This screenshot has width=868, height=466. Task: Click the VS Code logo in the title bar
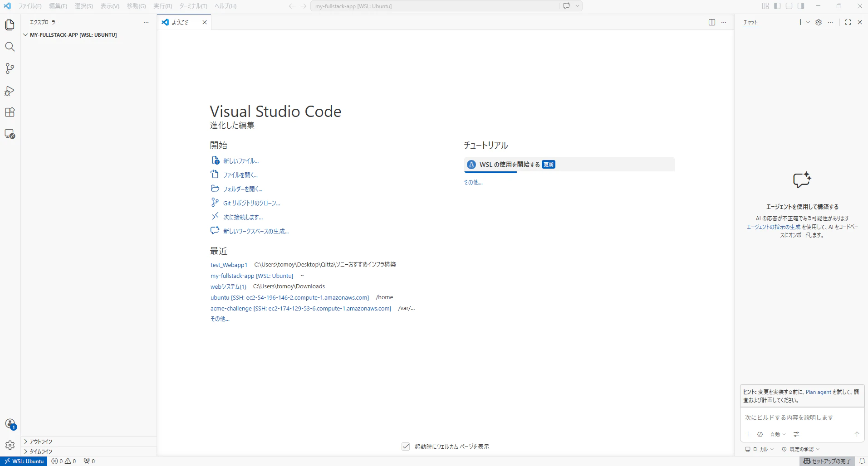[x=7, y=6]
